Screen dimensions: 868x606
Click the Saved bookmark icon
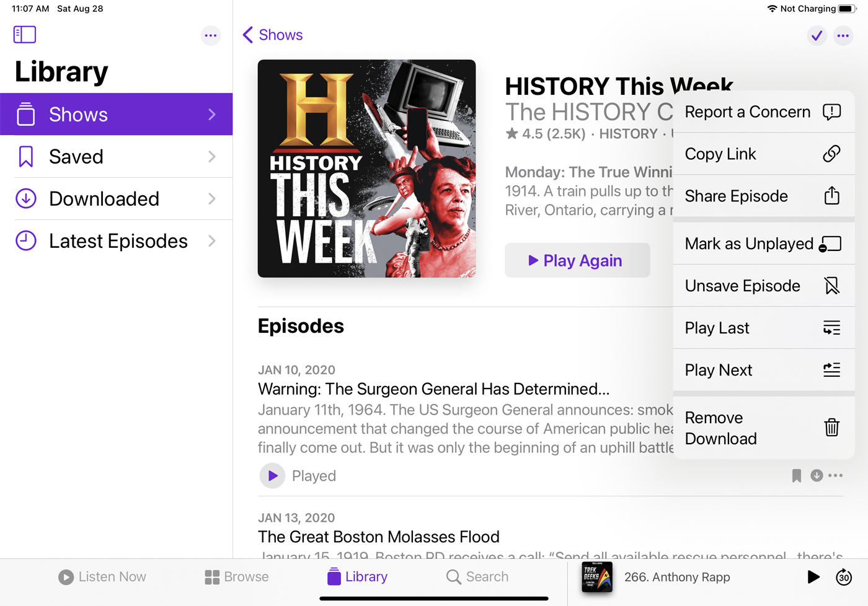tap(26, 156)
